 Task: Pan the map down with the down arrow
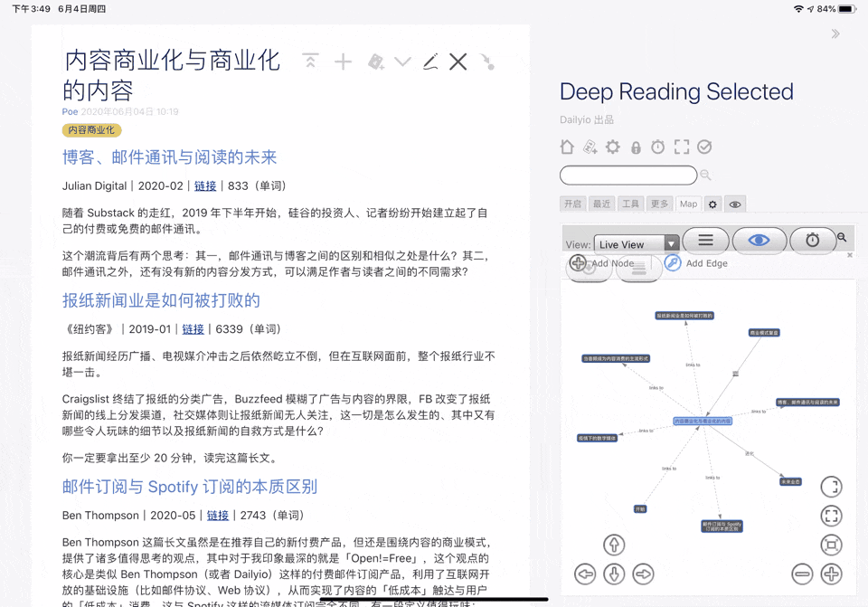click(614, 574)
